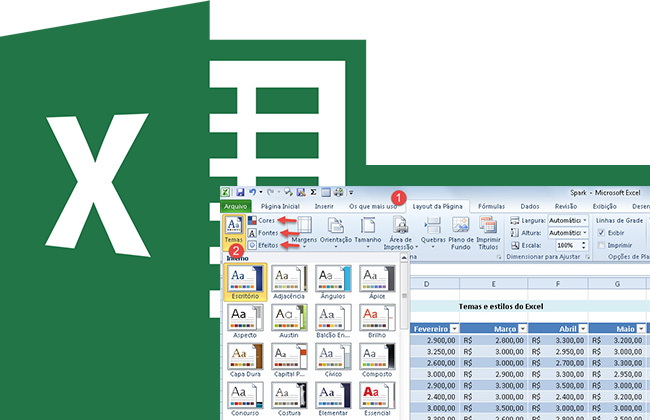Switch to the Exibição tab
The height and width of the screenshot is (420, 650).
[604, 206]
